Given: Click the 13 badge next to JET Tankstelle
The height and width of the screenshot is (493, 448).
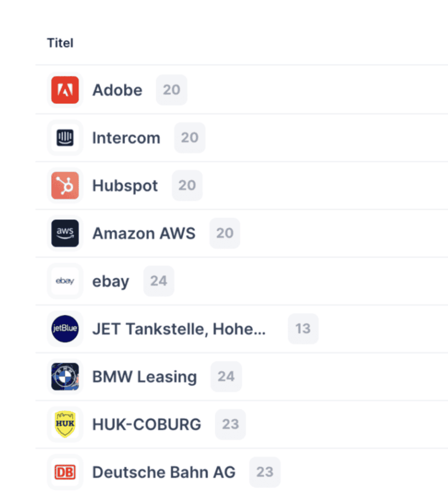Looking at the screenshot, I should pos(303,328).
